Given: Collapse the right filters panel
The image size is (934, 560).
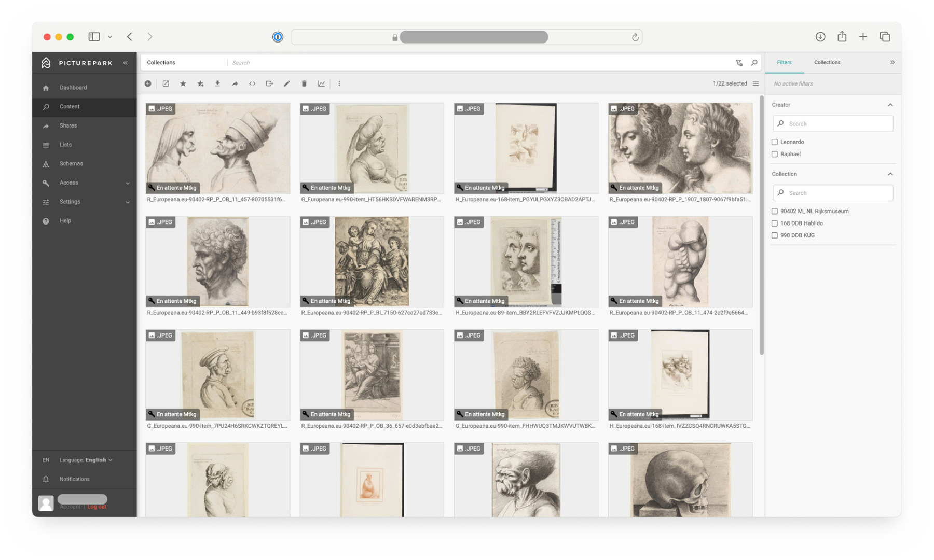Looking at the screenshot, I should click(x=892, y=62).
